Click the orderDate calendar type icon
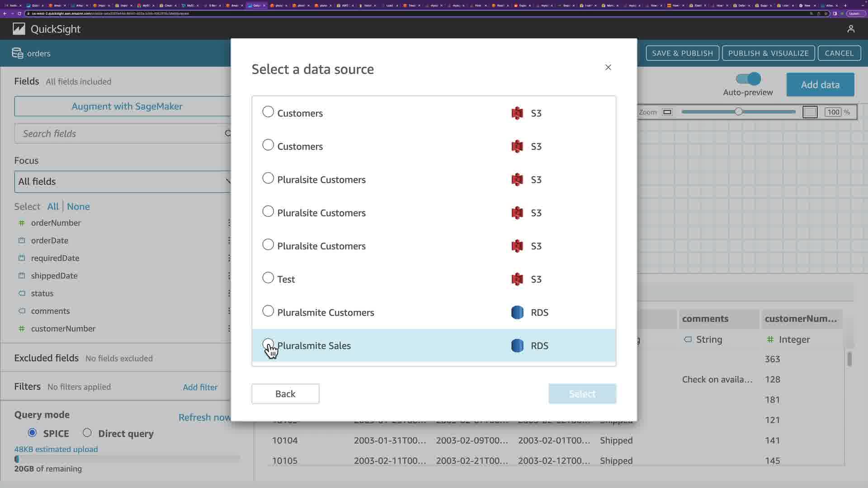This screenshot has width=868, height=488. pos(21,240)
